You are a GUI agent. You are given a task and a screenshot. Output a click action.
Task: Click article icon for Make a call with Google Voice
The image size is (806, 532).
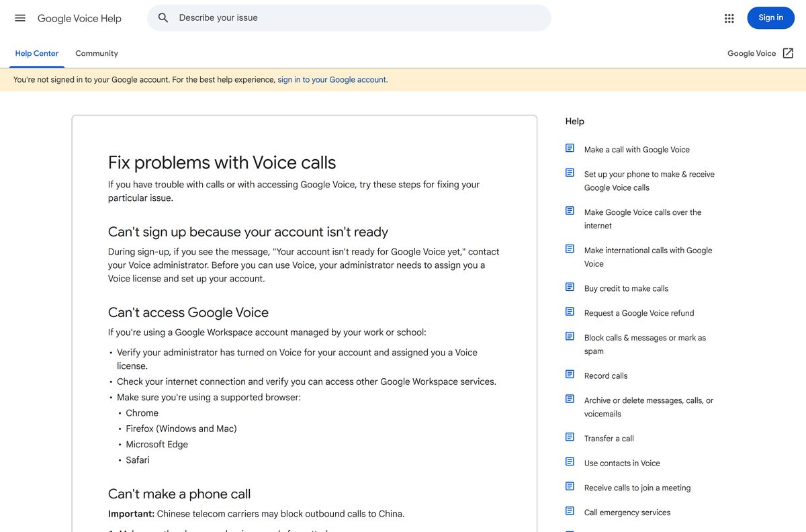pyautogui.click(x=570, y=148)
